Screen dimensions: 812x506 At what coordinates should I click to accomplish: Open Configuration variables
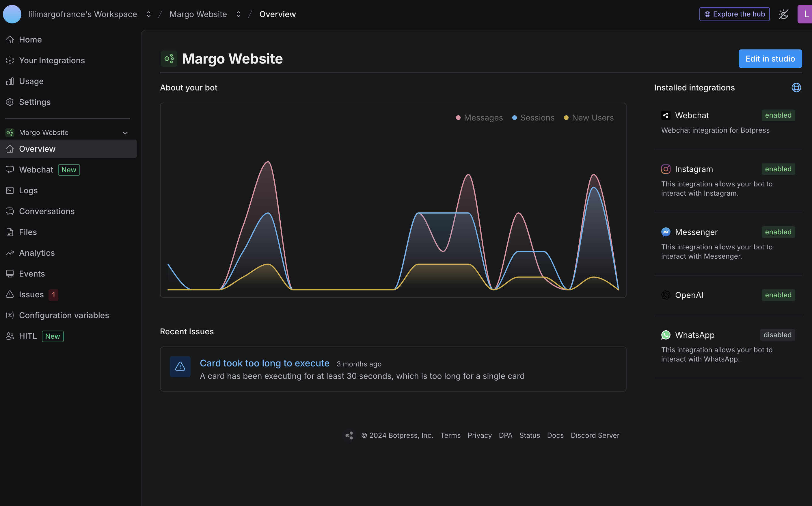(68, 315)
